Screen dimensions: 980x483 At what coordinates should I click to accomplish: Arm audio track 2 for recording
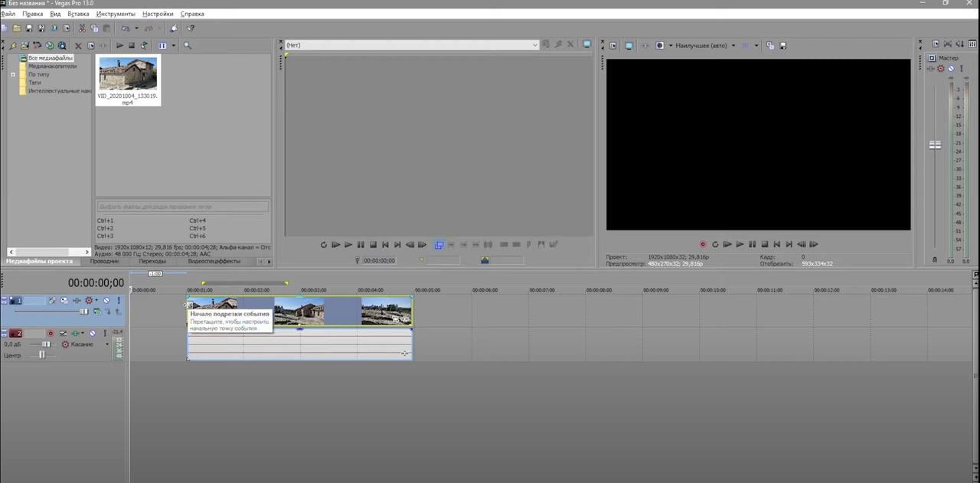pyautogui.click(x=51, y=334)
